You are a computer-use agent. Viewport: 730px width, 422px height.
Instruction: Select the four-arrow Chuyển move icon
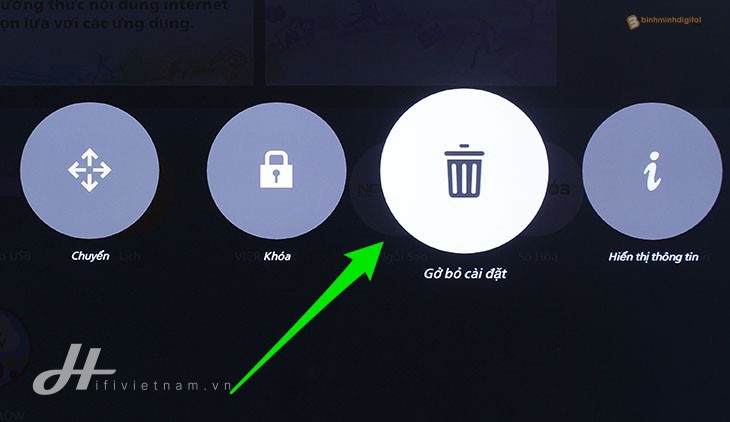pyautogui.click(x=89, y=170)
